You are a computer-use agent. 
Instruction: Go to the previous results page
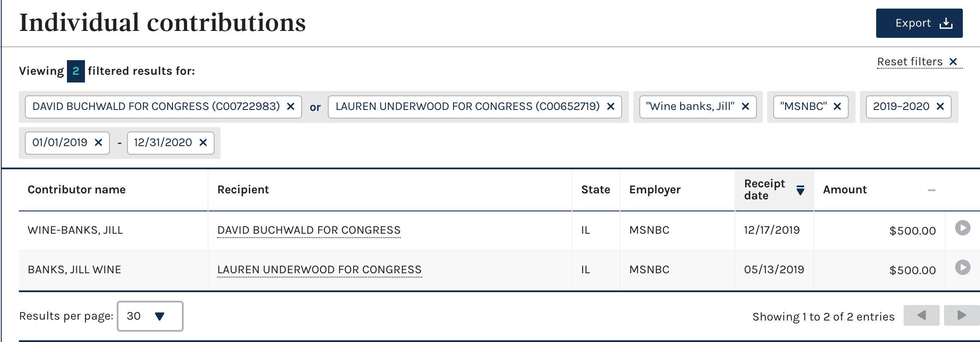[921, 315]
